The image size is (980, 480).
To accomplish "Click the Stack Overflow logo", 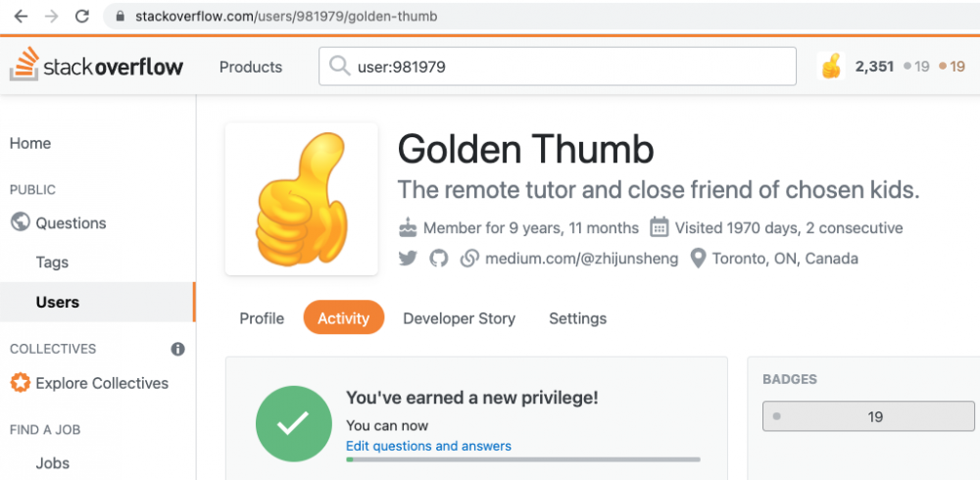I will click(98, 67).
